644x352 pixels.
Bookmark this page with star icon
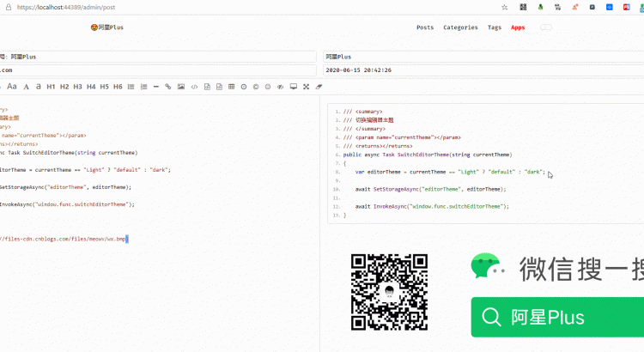[504, 7]
